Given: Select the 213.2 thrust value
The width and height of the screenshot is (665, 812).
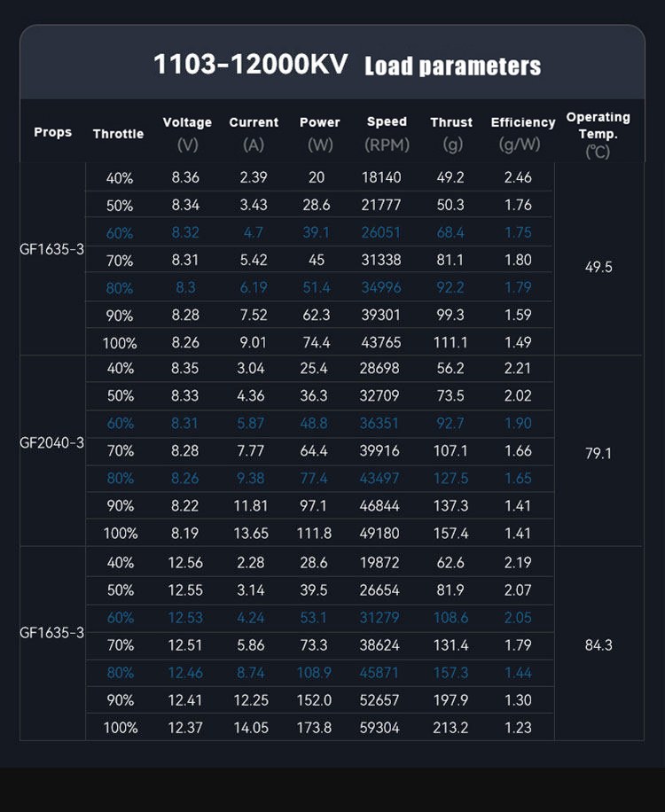Looking at the screenshot, I should 452,728.
